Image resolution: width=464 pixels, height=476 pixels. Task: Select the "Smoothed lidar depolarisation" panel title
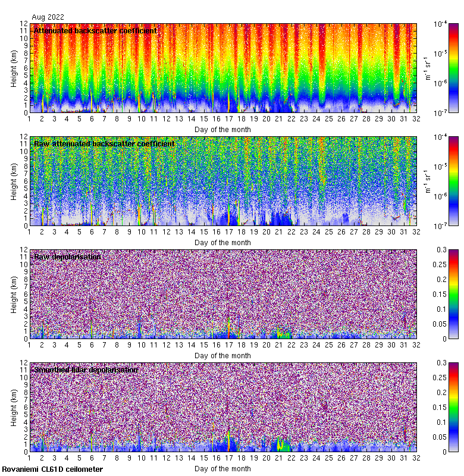(x=86, y=369)
